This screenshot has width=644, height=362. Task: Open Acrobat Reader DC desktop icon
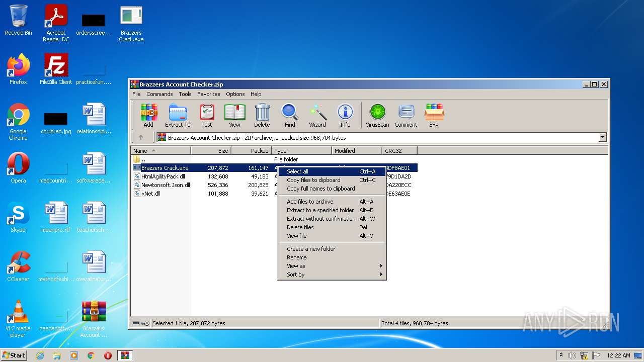click(56, 23)
